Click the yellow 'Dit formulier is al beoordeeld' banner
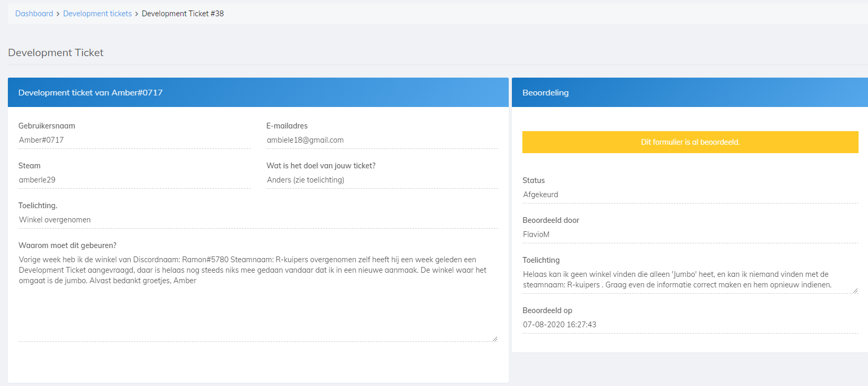Image resolution: width=868 pixels, height=386 pixels. point(690,142)
